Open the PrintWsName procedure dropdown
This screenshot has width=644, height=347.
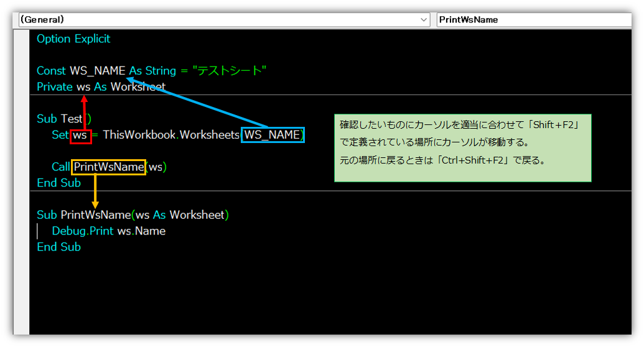coord(534,20)
